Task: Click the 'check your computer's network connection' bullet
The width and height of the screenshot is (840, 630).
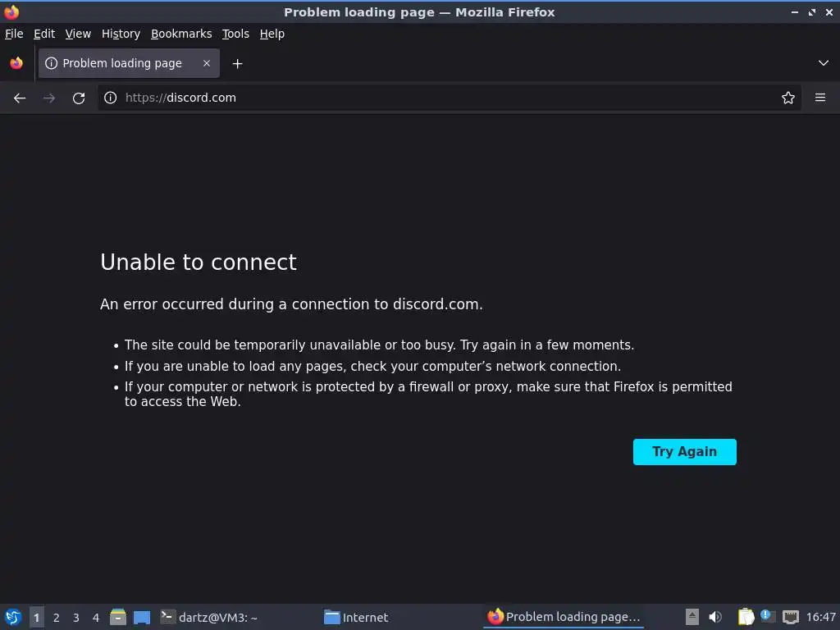Action: coord(373,367)
